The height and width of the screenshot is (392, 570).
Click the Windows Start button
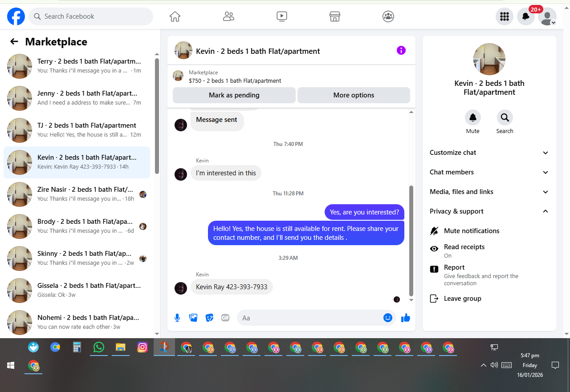tap(11, 365)
